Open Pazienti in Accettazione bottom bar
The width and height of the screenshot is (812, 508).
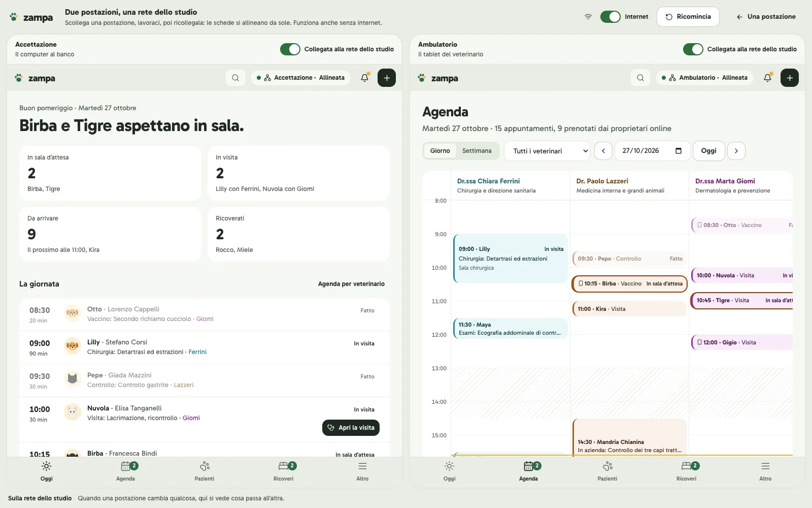205,471
